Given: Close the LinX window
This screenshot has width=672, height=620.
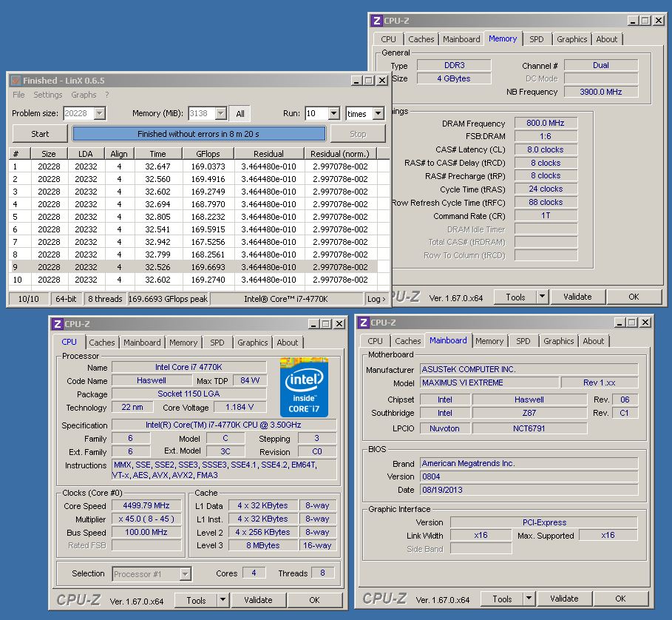Looking at the screenshot, I should coord(382,81).
